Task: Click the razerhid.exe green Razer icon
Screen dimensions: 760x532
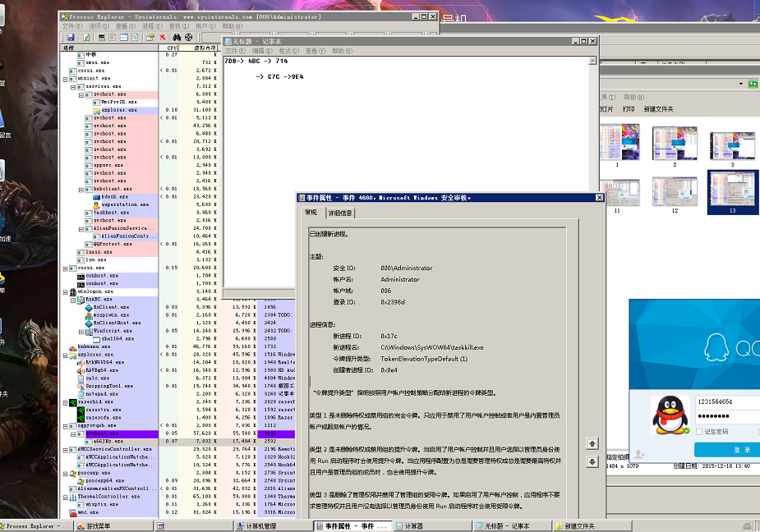Action: [72, 402]
